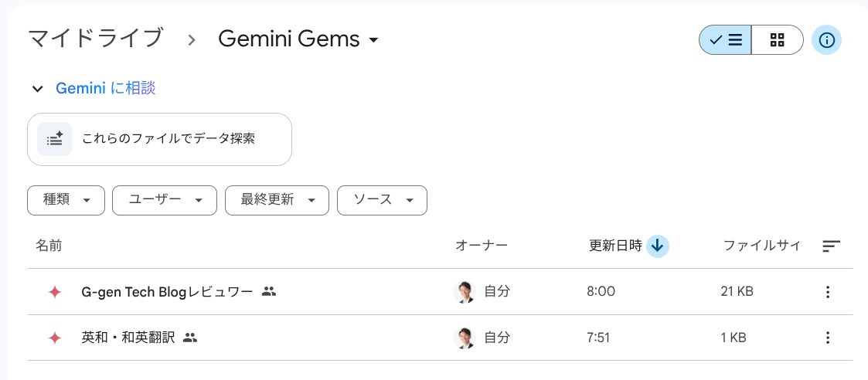Go to マイドライブ in the breadcrumb

point(96,38)
